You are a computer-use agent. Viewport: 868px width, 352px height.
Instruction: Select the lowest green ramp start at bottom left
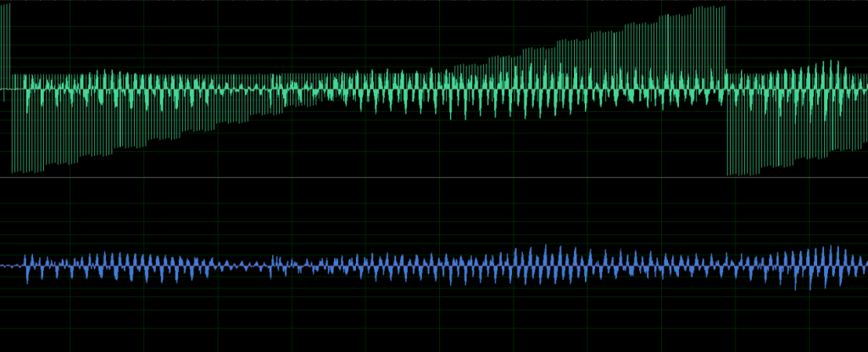(x=14, y=170)
